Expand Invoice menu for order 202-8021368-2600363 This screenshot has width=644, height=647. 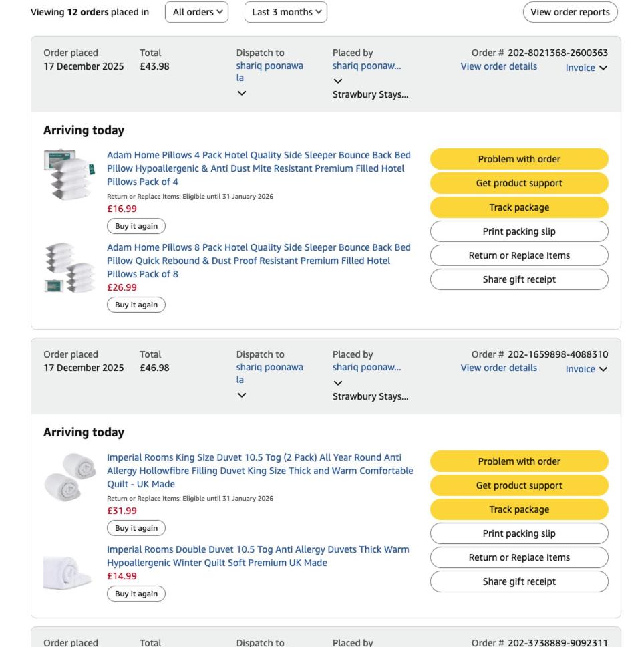(587, 68)
